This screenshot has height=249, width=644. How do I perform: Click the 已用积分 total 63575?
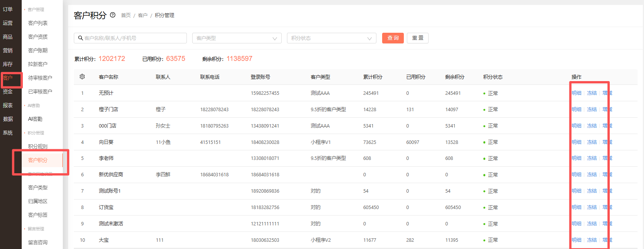(x=175, y=59)
